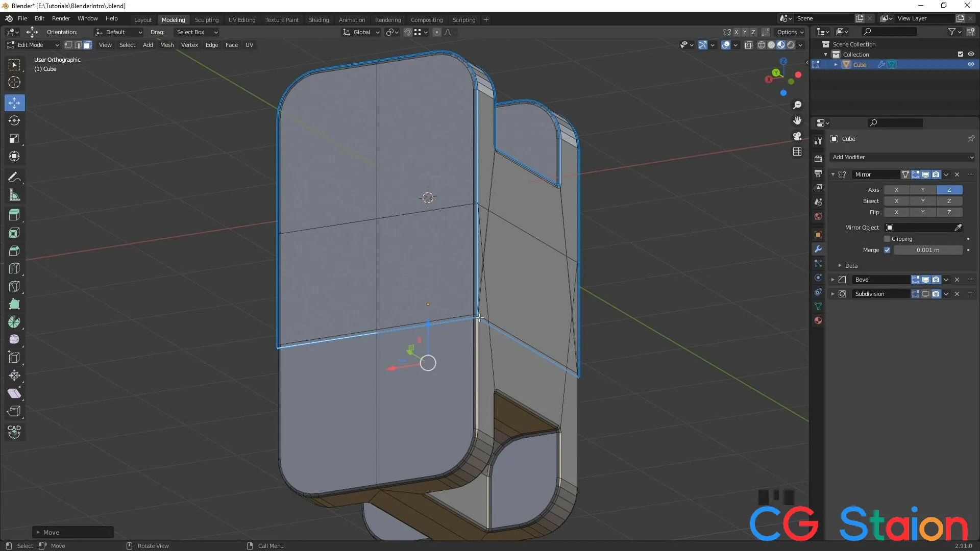Open the Orientation dropdown set to Default
Screen dimensions: 980x551
click(x=118, y=32)
